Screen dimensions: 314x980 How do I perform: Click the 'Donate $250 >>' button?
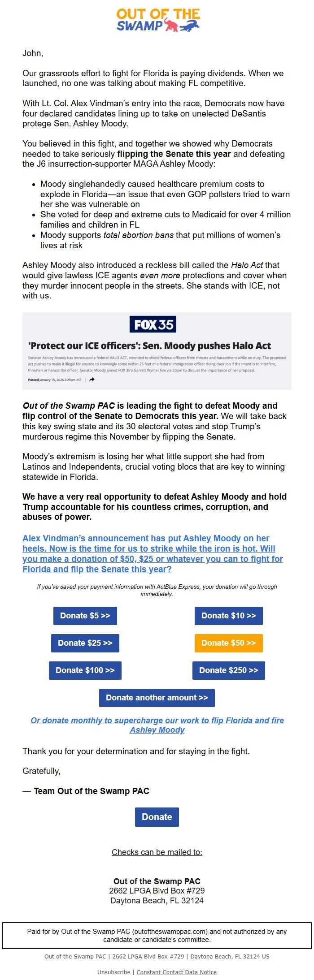229,670
